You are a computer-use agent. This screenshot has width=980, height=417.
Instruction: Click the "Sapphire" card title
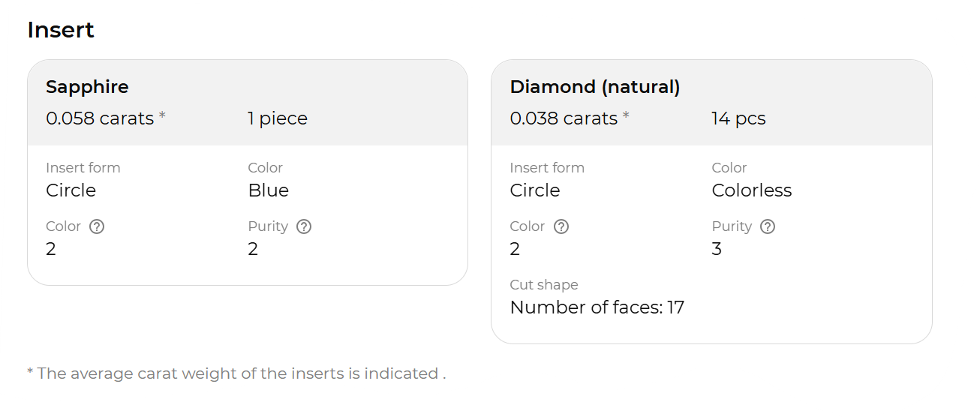click(x=87, y=87)
